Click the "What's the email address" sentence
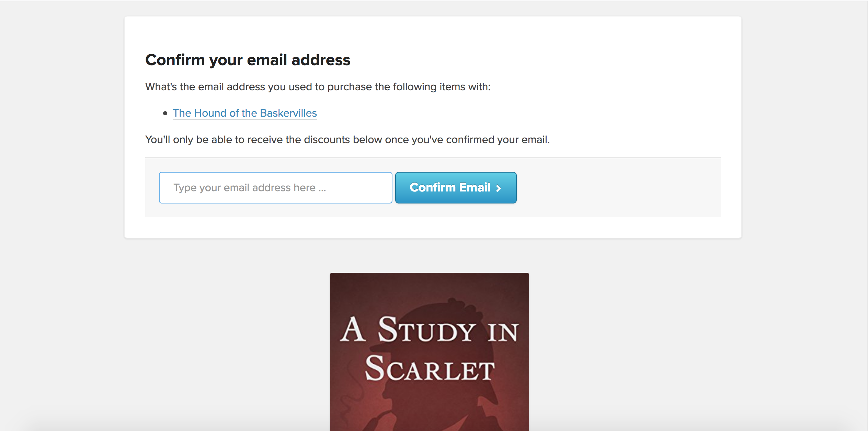 click(318, 87)
